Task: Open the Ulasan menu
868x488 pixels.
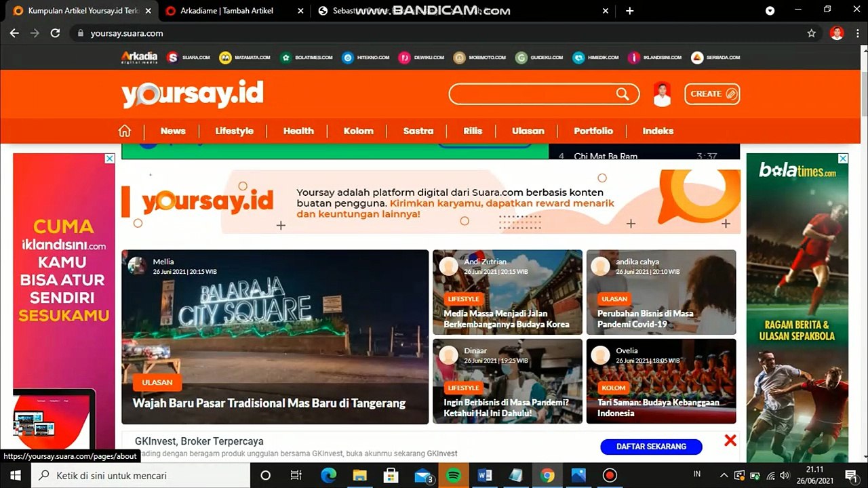Action: click(528, 131)
